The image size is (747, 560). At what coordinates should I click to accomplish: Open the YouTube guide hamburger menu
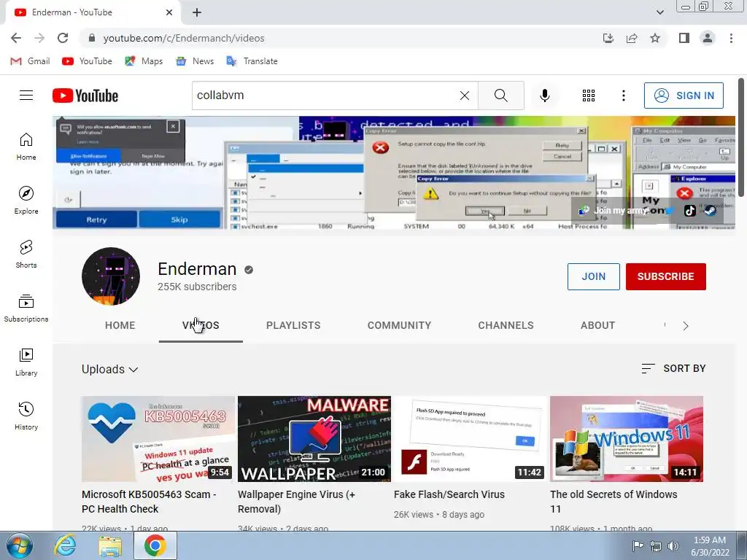point(26,96)
